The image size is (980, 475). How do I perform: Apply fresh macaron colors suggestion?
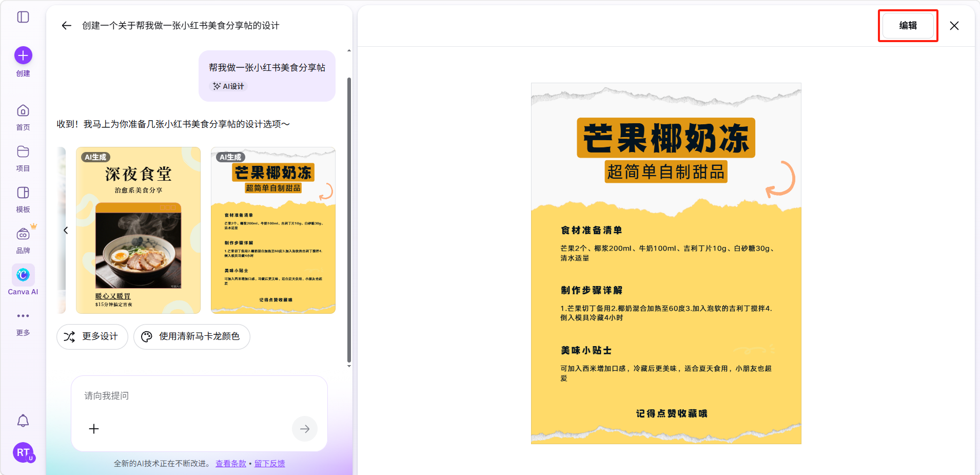coord(191,337)
